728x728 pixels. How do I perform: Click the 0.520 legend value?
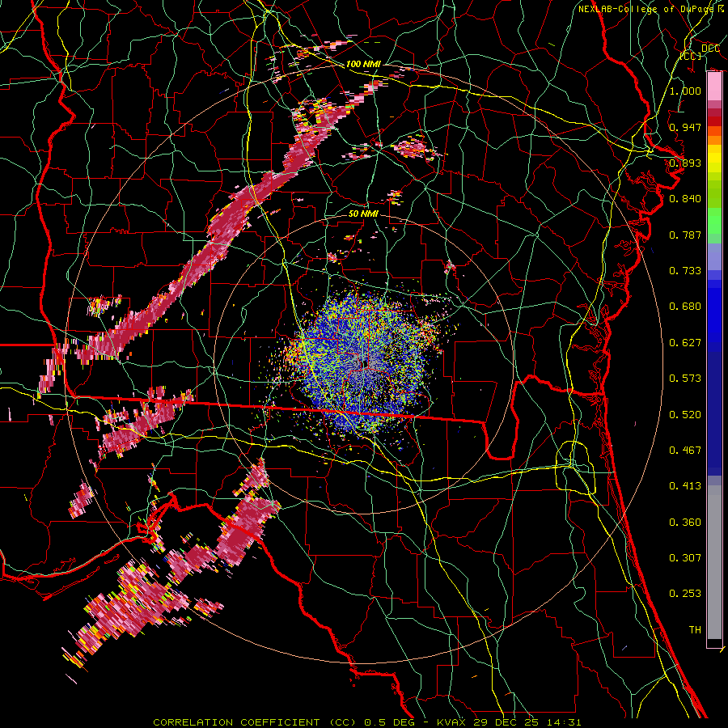[x=685, y=415]
